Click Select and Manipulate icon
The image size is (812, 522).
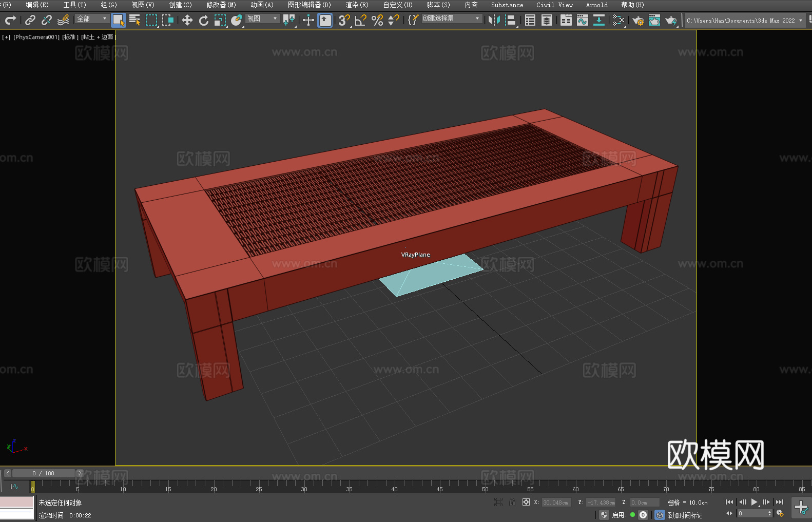click(308, 20)
